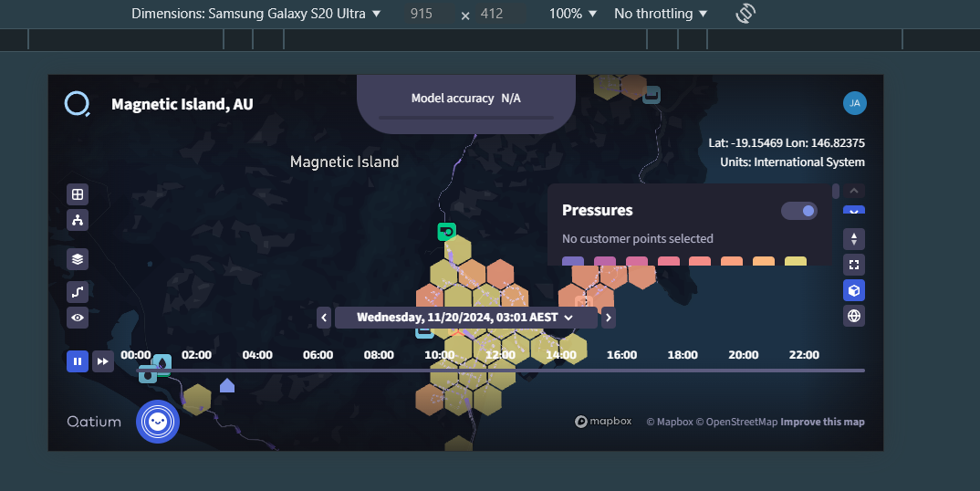Click the Magnetic Island map label
980x491 pixels.
click(x=344, y=162)
